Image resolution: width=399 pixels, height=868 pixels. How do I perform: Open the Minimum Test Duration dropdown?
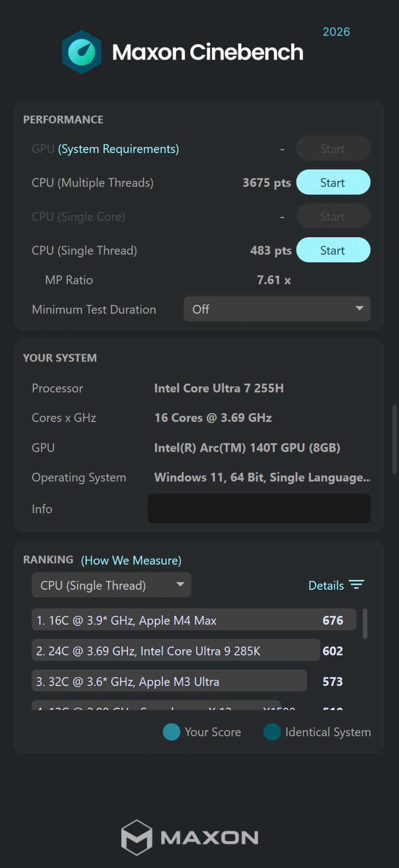(277, 309)
